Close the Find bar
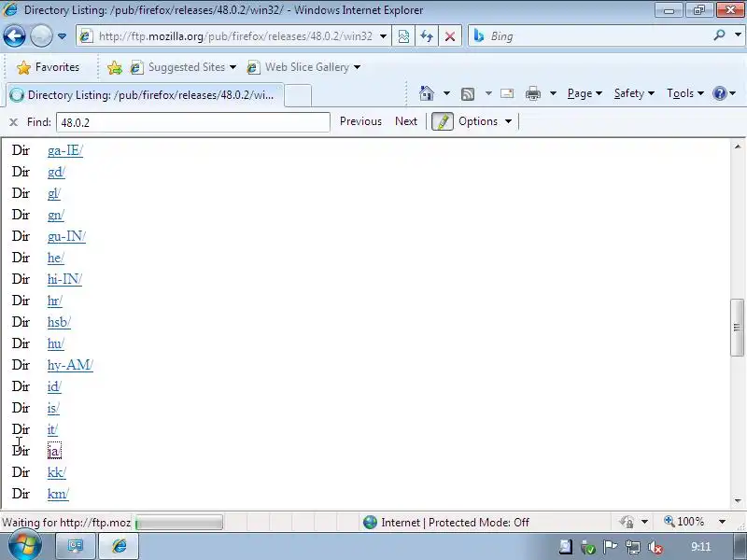Viewport: 747px width, 560px height. 13,122
